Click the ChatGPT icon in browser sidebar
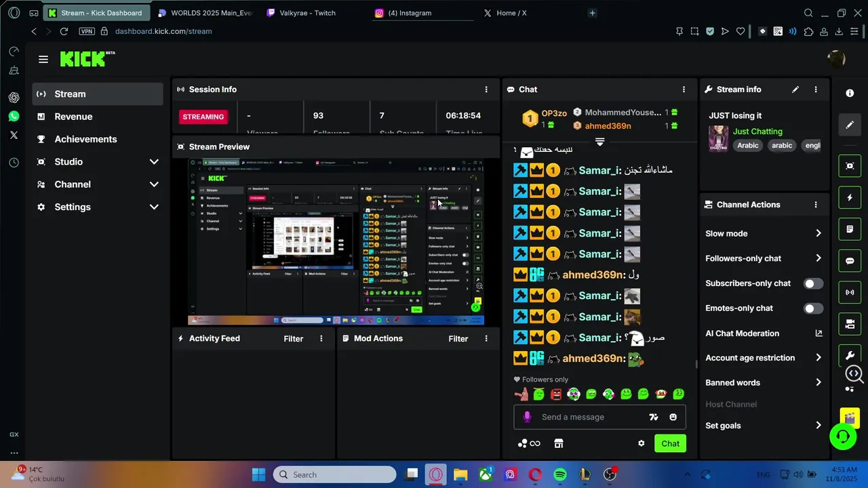The image size is (868, 488). 14,98
